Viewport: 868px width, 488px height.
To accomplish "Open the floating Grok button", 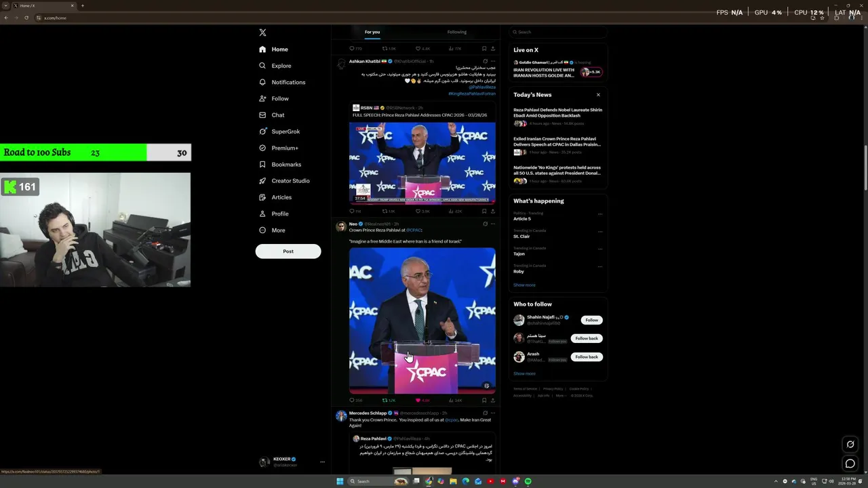I will 850,445.
